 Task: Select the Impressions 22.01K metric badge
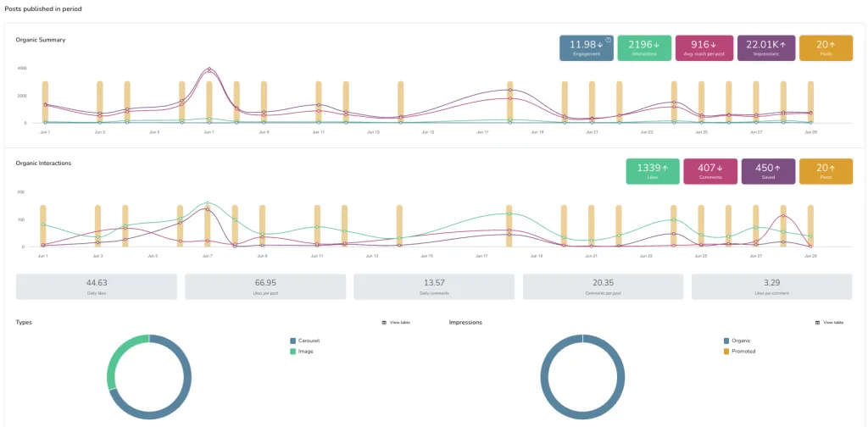[x=766, y=47]
